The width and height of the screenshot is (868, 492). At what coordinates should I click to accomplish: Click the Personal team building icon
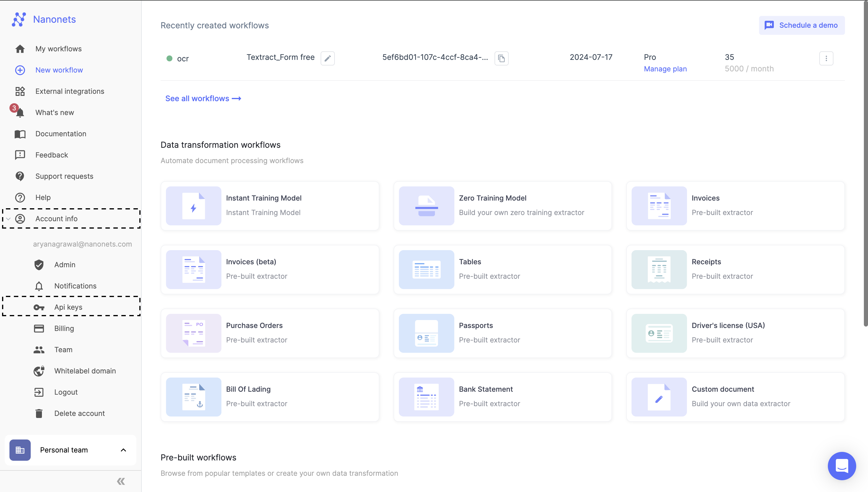click(x=20, y=450)
